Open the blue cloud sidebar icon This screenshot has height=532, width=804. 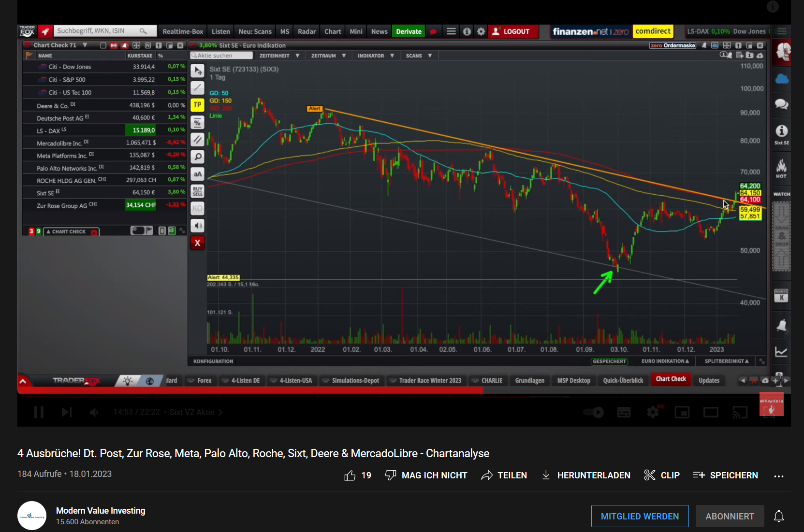[782, 79]
